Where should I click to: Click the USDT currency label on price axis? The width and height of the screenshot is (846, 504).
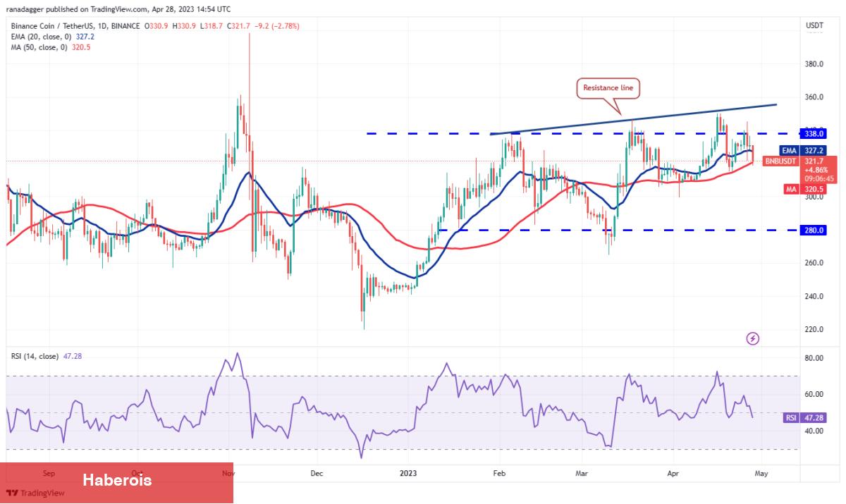[x=814, y=26]
